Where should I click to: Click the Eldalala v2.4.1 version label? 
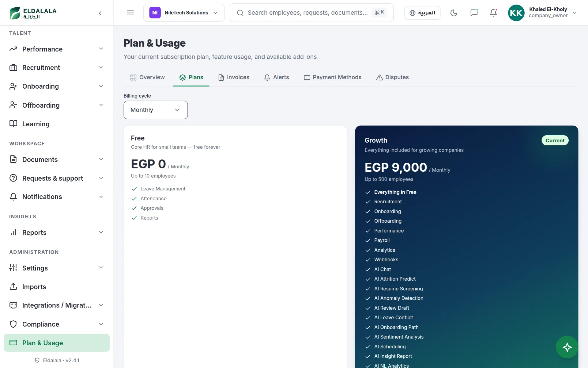61,360
